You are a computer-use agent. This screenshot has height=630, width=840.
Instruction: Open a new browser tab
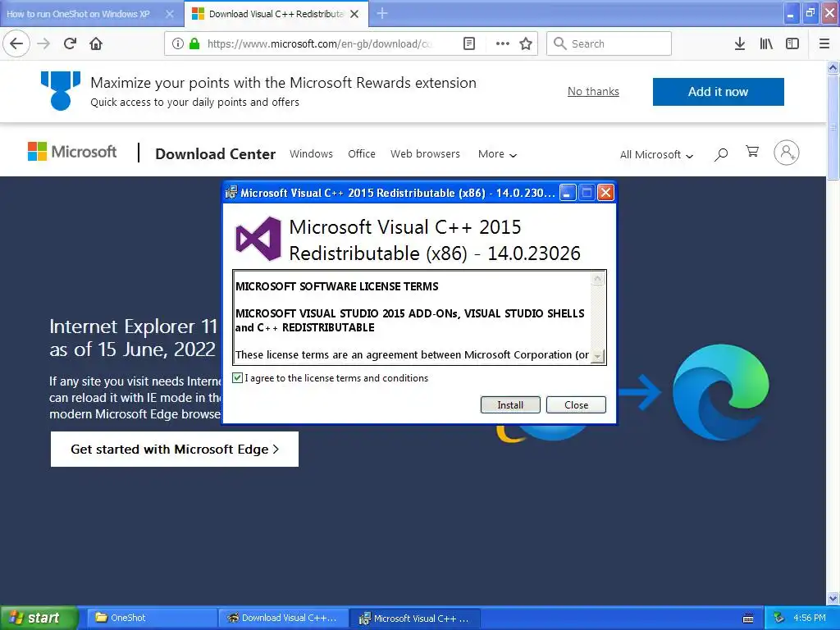(x=382, y=13)
